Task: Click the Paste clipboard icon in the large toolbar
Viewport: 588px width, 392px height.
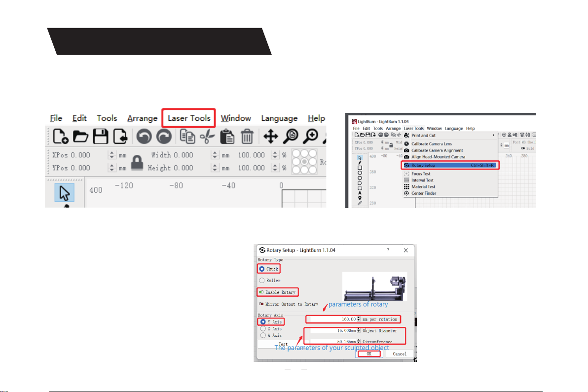Action: [227, 137]
